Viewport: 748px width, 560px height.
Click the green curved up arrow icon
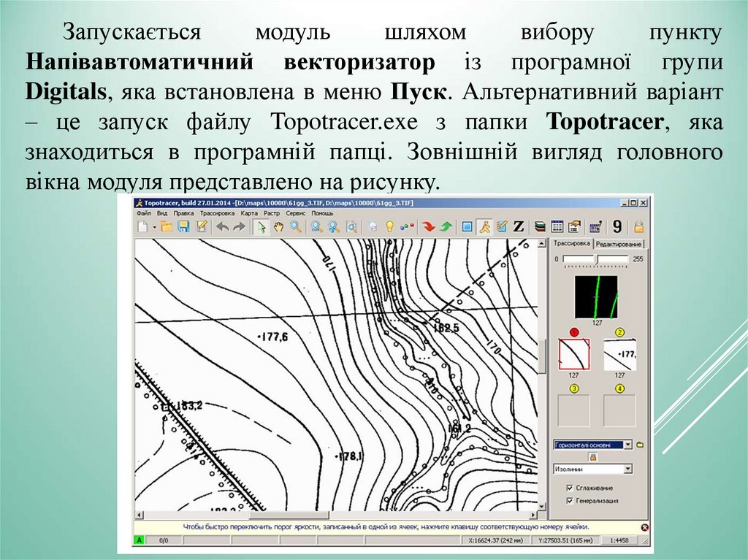446,227
